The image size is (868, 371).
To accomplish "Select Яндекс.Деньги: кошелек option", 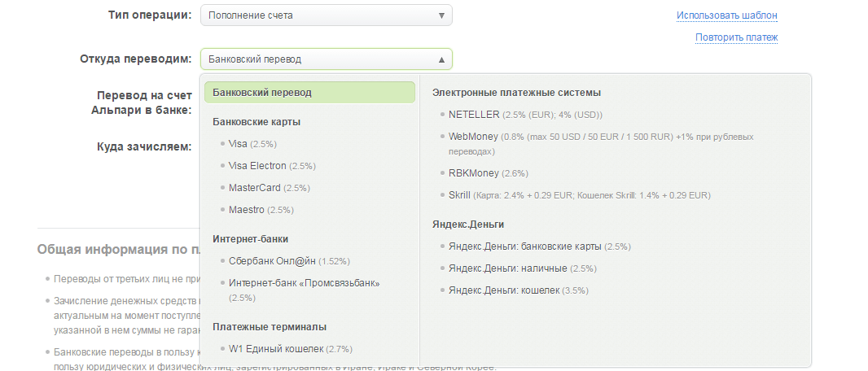I will [x=518, y=290].
